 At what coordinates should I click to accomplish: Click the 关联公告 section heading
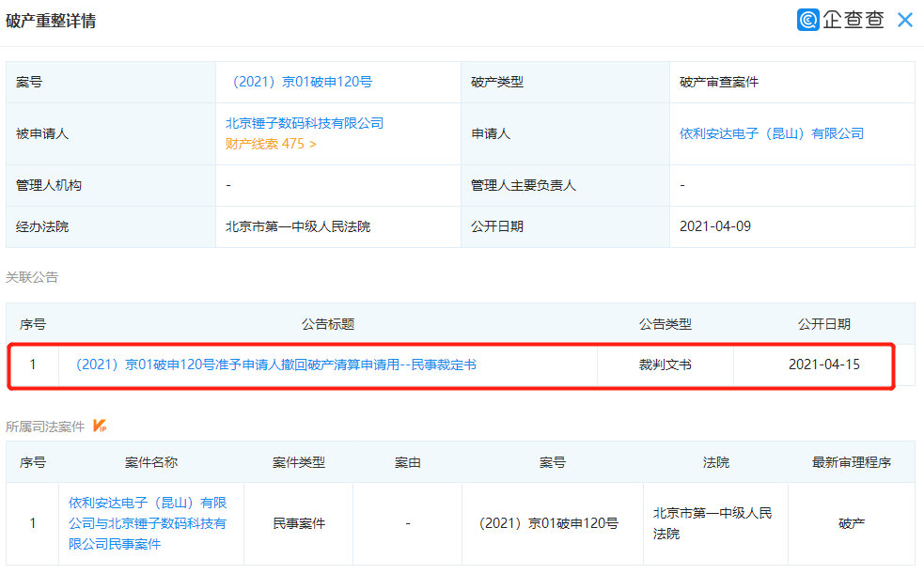[32, 277]
